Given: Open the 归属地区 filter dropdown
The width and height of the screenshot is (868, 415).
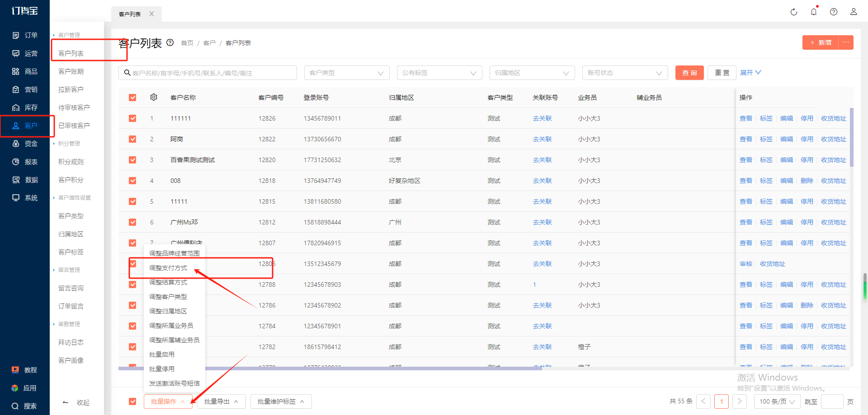Looking at the screenshot, I should (x=532, y=73).
